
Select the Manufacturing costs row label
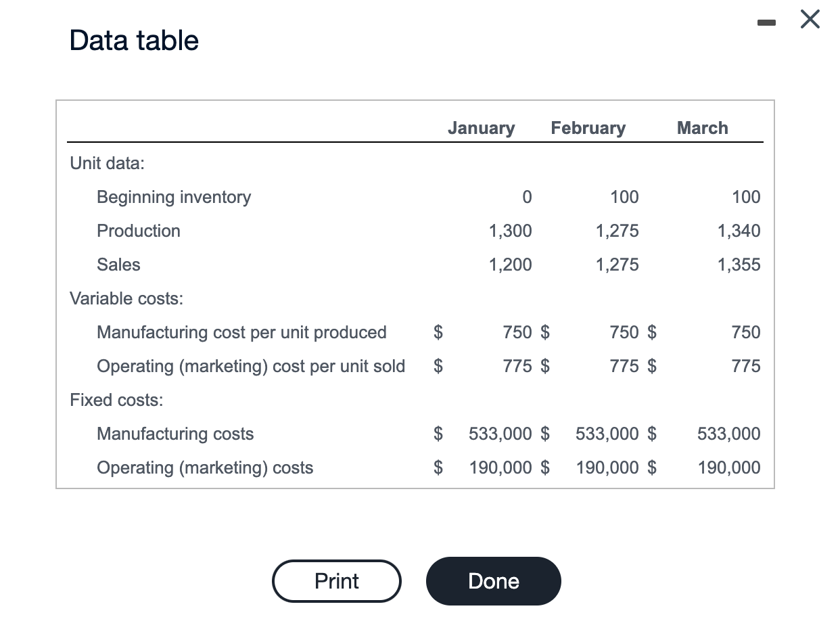tap(174, 434)
